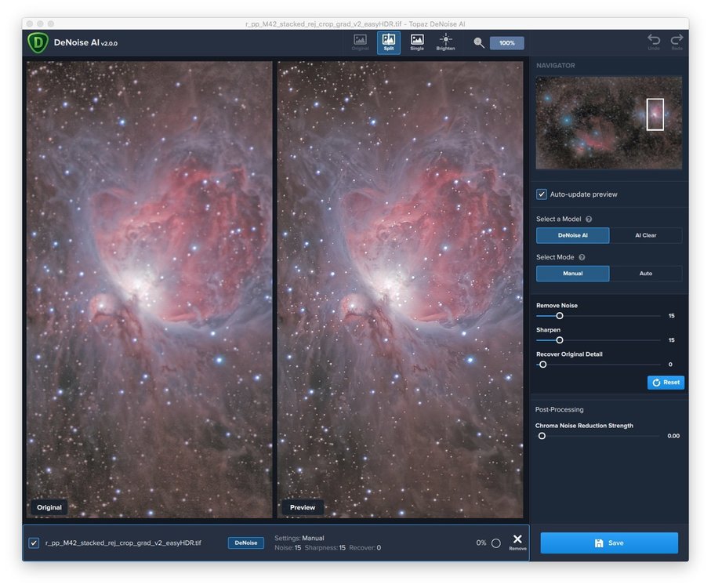Click the progress circle indicator
The width and height of the screenshot is (711, 588).
click(496, 543)
